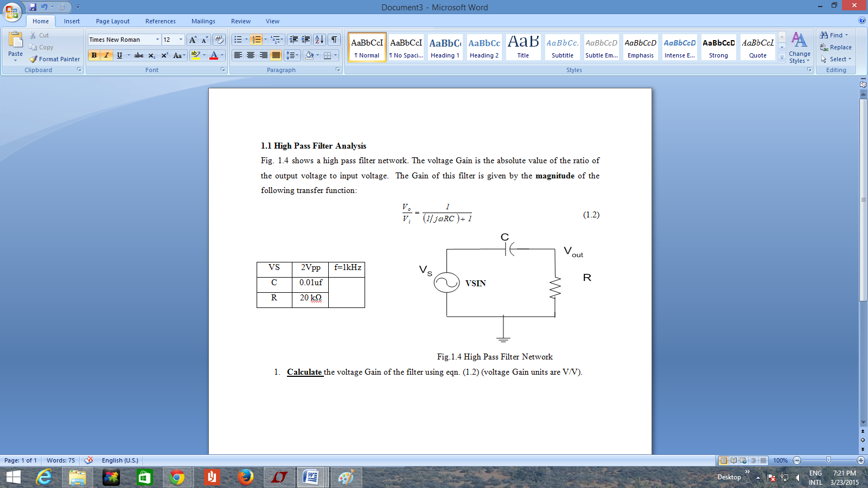Toggle align text left
Screen dimensions: 868x488
[x=238, y=55]
